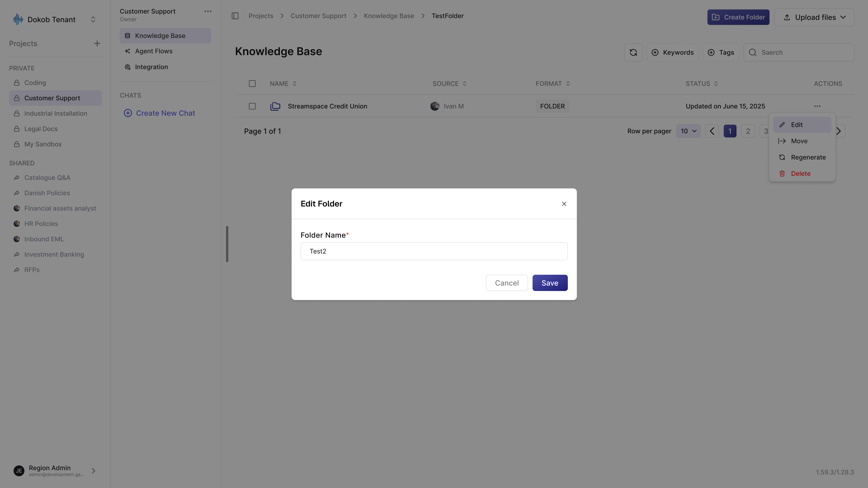Toggle the sidebar panel icon

(x=235, y=16)
